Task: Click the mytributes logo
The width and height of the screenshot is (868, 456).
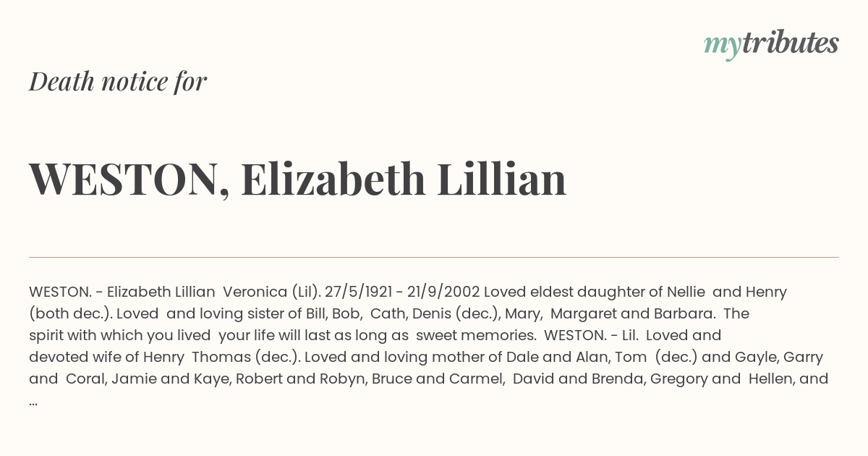Action: point(771,45)
